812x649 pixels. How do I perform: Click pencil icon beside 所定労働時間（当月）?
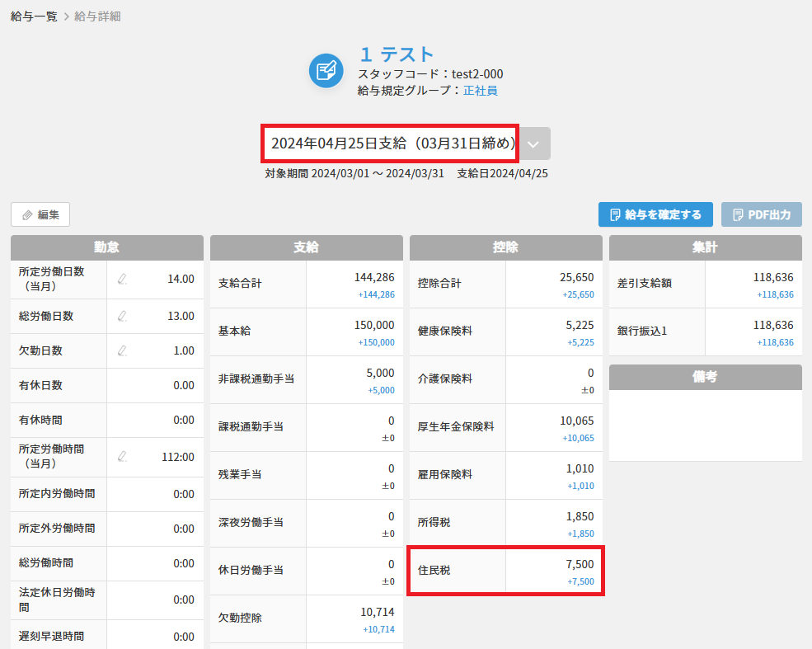[123, 456]
